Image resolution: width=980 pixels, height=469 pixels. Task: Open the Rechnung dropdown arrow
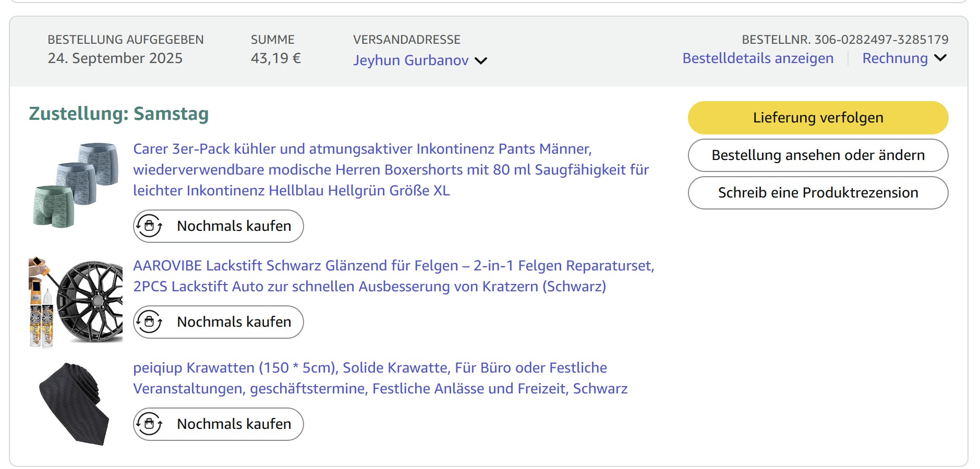pyautogui.click(x=940, y=58)
